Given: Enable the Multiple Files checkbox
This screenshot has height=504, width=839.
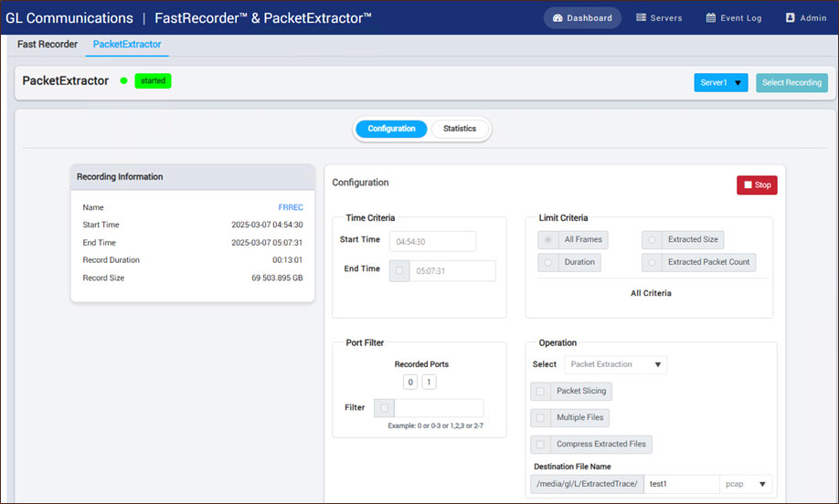Looking at the screenshot, I should [x=540, y=418].
